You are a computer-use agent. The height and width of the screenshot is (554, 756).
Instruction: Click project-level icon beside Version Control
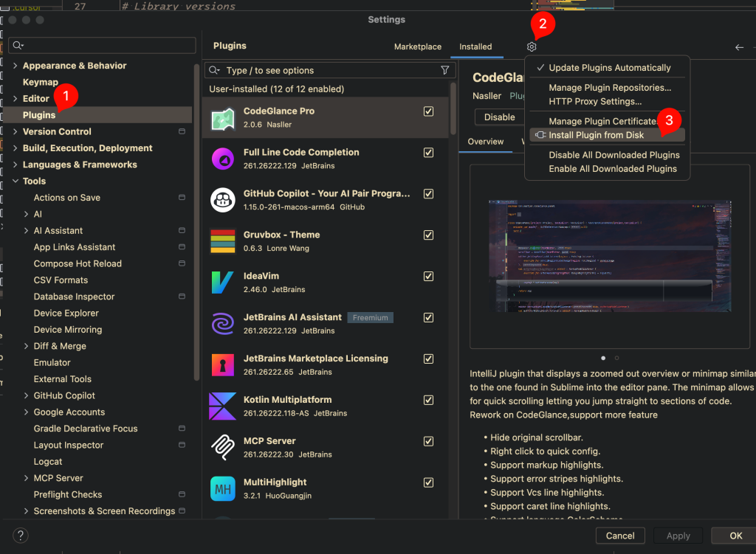(182, 131)
